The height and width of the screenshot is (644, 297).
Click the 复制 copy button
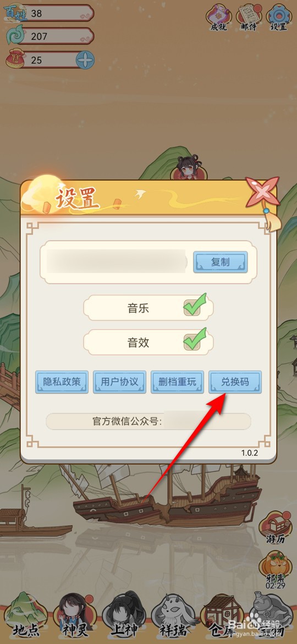(221, 262)
